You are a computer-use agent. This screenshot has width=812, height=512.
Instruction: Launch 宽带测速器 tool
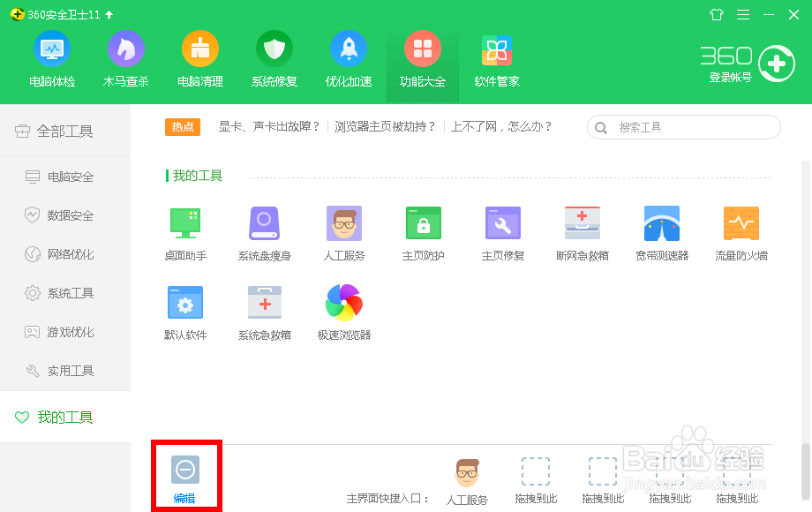pos(662,233)
